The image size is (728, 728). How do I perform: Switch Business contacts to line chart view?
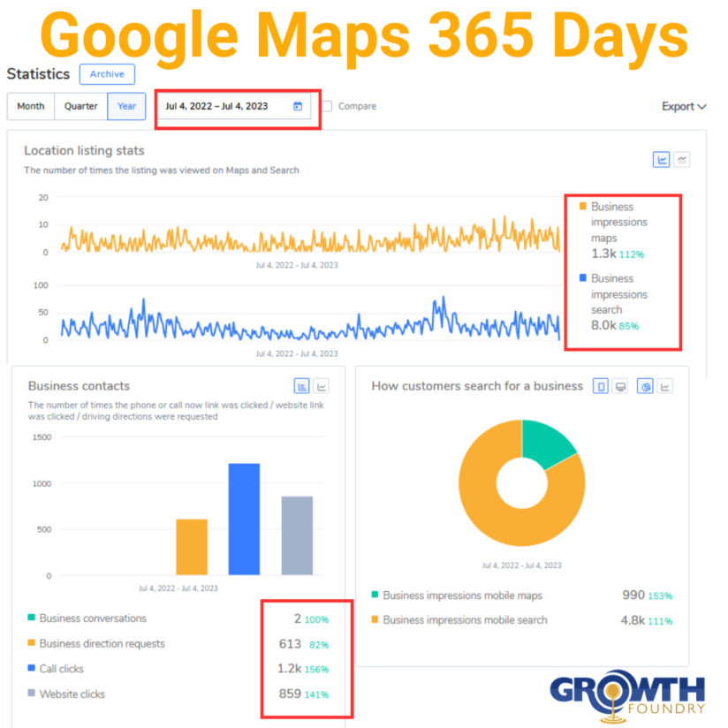pyautogui.click(x=322, y=386)
